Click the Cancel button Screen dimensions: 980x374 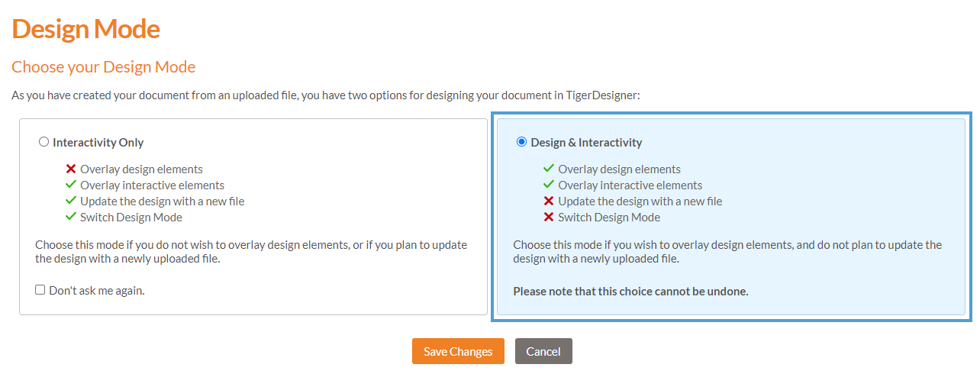click(543, 351)
